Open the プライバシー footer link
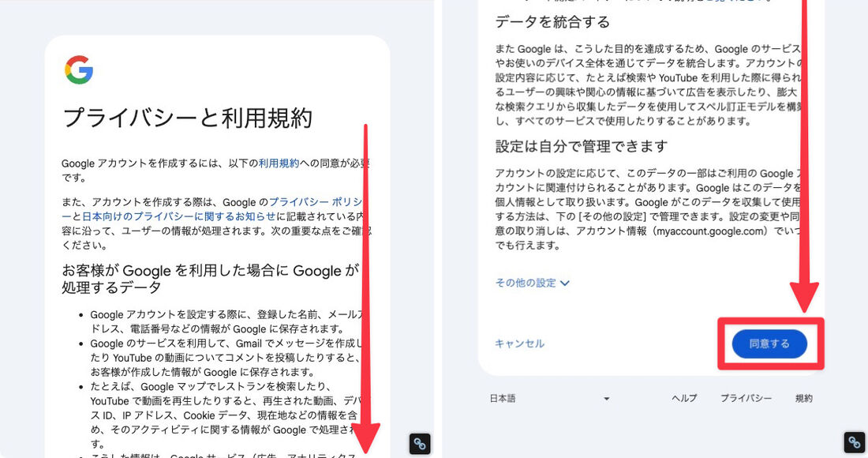The width and height of the screenshot is (868, 458). tap(746, 398)
